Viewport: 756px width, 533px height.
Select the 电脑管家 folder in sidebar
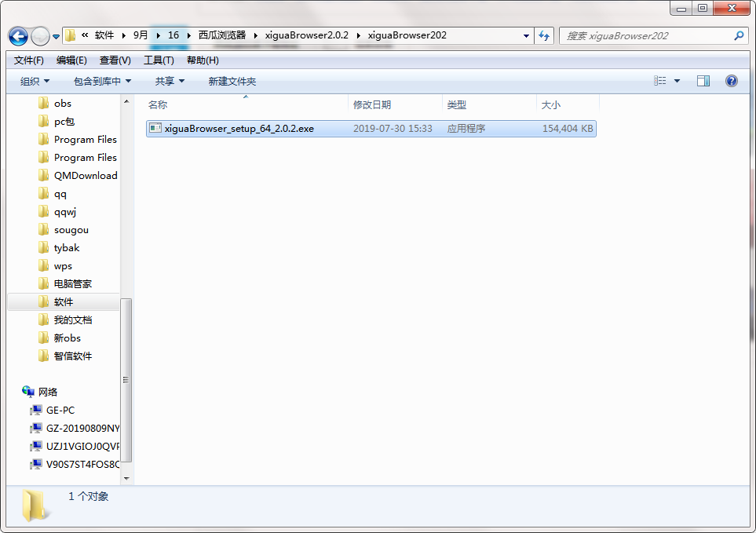point(72,283)
